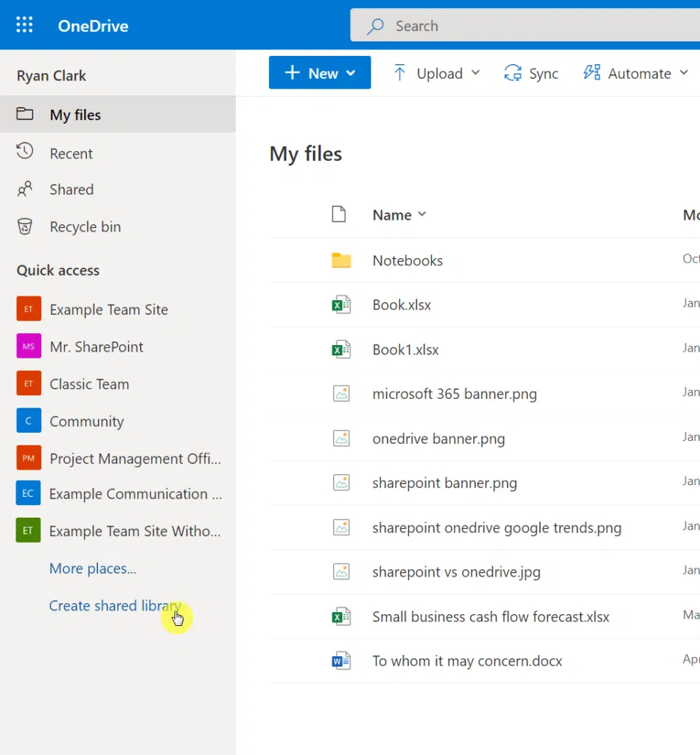Open sharepoint onedrive google trends.png

(x=497, y=528)
